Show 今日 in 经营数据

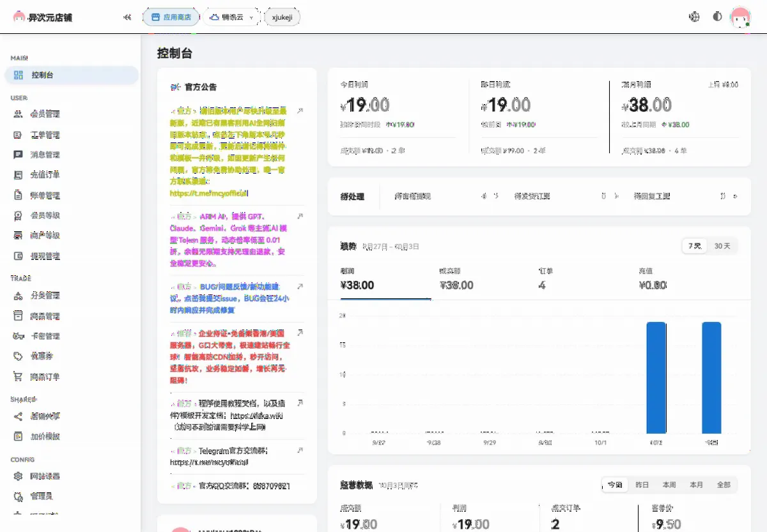click(615, 485)
